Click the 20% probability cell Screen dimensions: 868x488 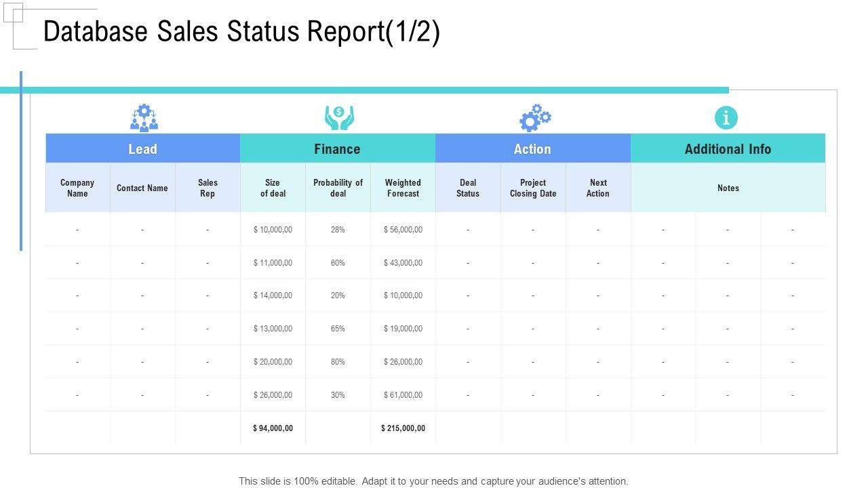click(x=338, y=296)
